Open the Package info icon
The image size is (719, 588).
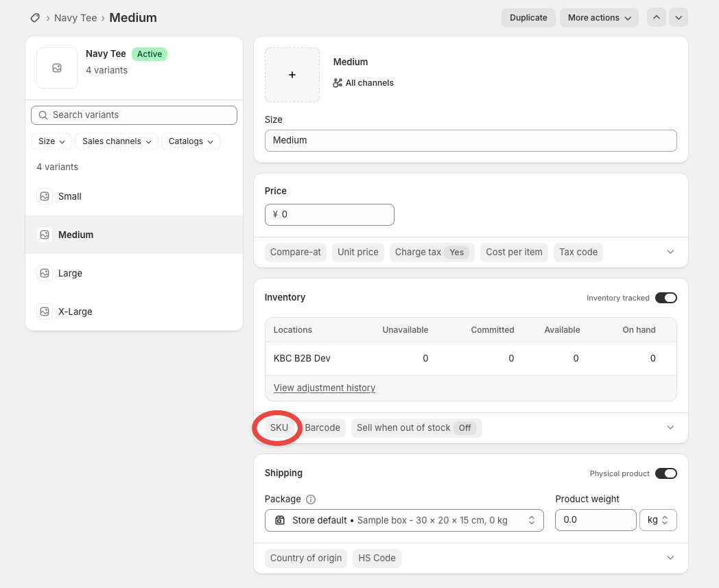pos(311,499)
